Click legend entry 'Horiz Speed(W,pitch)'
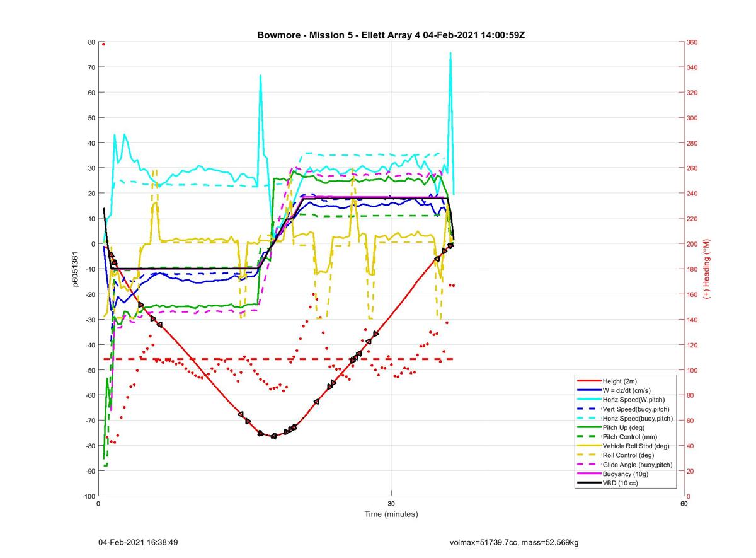Screen dimensions: 756x558 coord(634,400)
